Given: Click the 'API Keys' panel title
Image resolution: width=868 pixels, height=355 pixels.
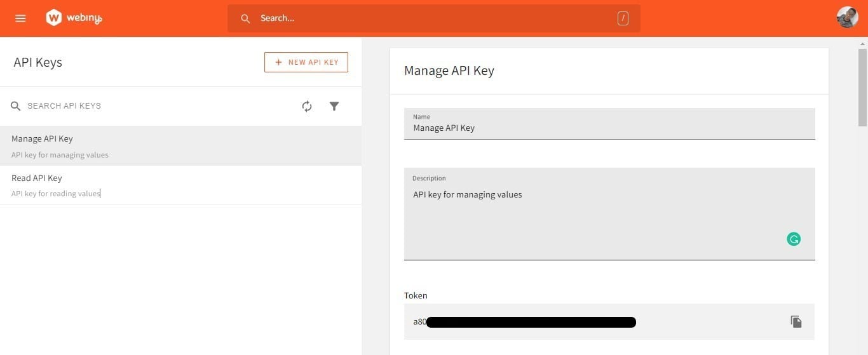Looking at the screenshot, I should click(38, 62).
